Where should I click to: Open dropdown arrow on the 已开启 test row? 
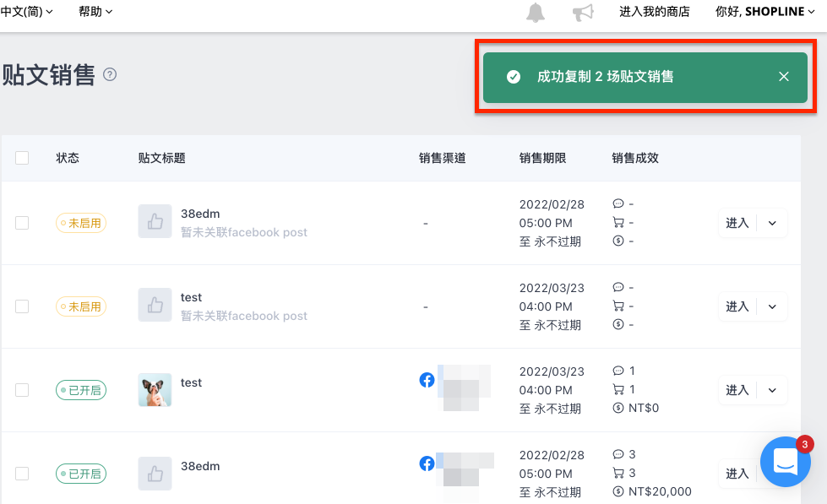tap(772, 390)
